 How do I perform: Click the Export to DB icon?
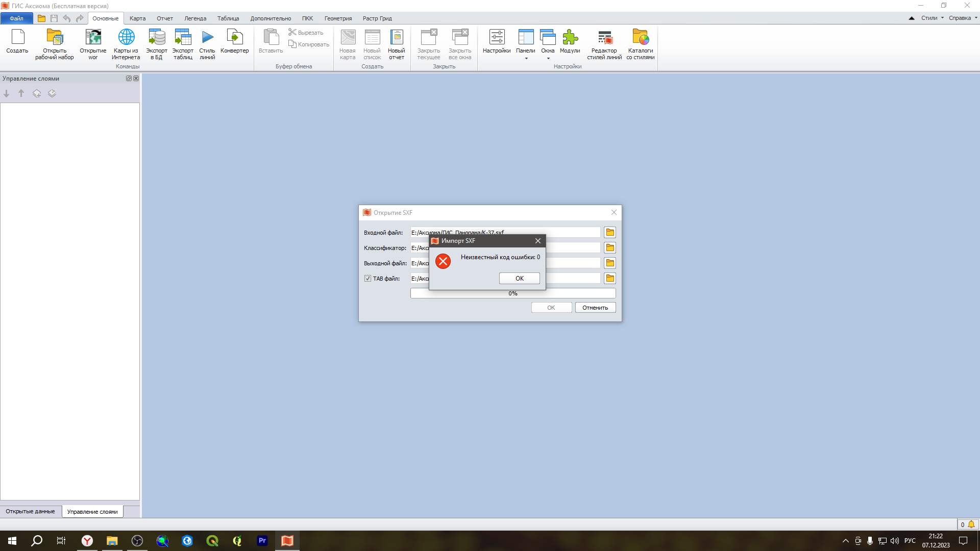(157, 38)
